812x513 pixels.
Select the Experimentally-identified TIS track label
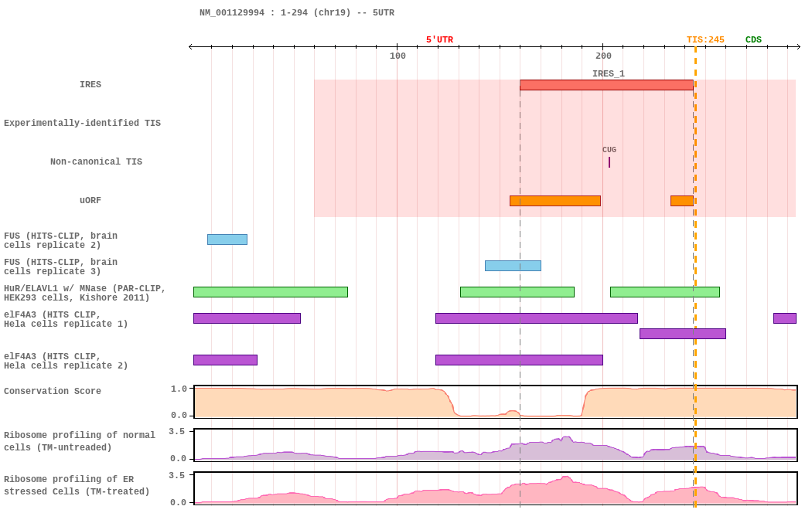click(x=82, y=123)
